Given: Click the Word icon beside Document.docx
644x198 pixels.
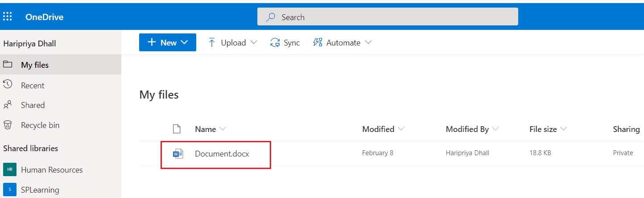Looking at the screenshot, I should point(178,154).
